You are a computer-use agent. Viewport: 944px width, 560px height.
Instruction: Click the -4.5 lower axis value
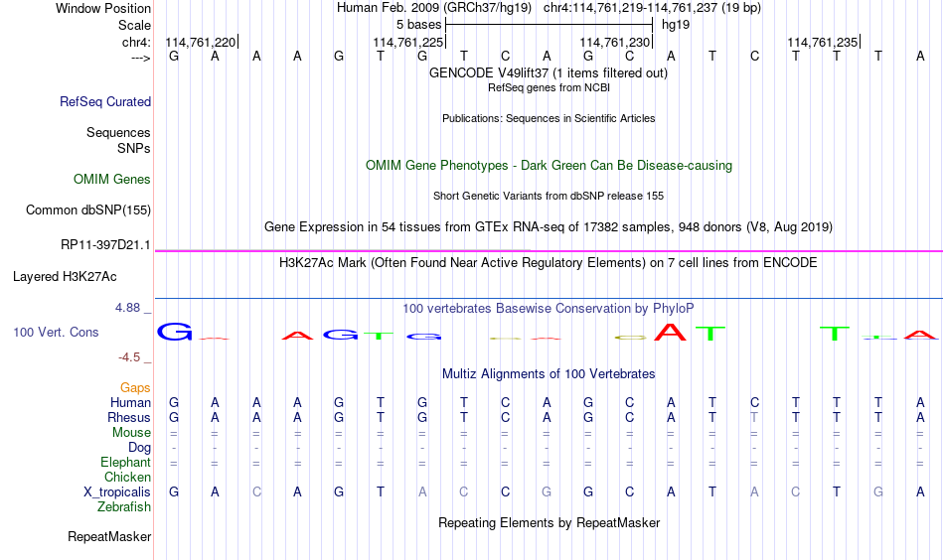(129, 357)
